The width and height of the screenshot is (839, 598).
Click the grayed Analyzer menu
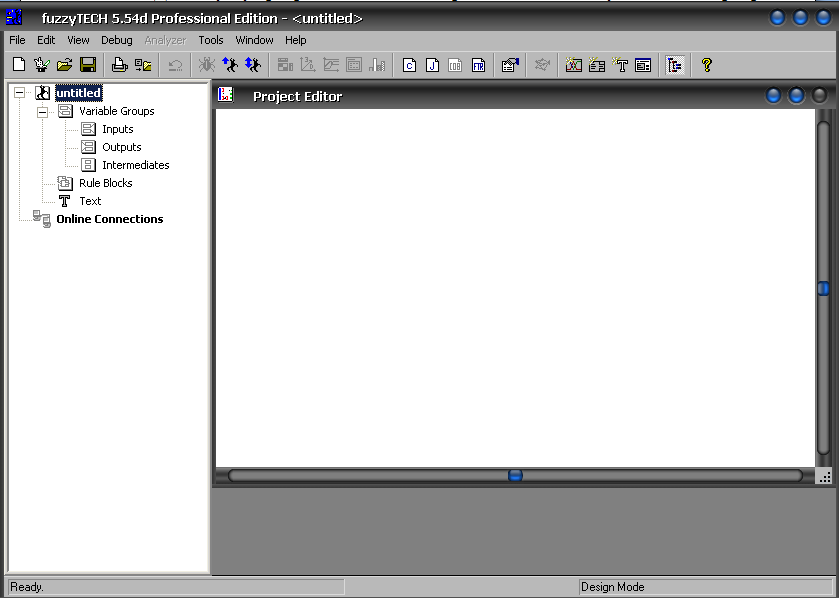tap(165, 40)
